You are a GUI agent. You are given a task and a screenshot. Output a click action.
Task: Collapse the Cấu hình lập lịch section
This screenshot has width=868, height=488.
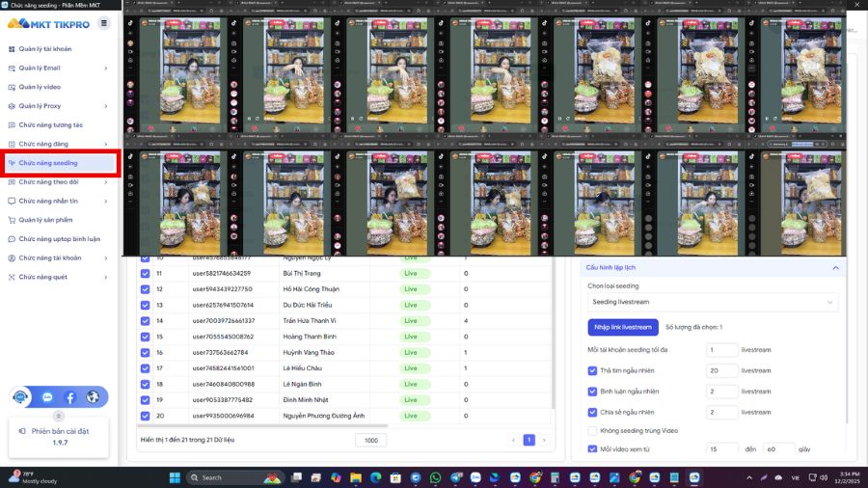(x=835, y=268)
